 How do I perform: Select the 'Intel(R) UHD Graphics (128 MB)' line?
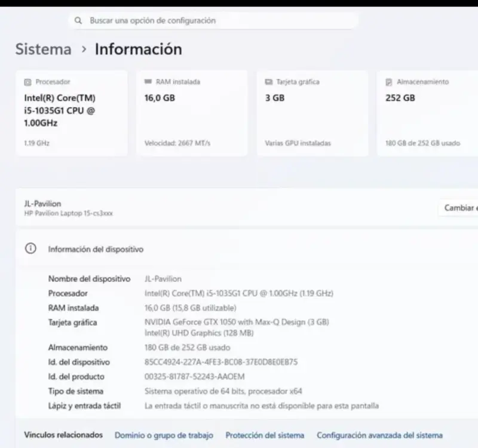coord(199,333)
